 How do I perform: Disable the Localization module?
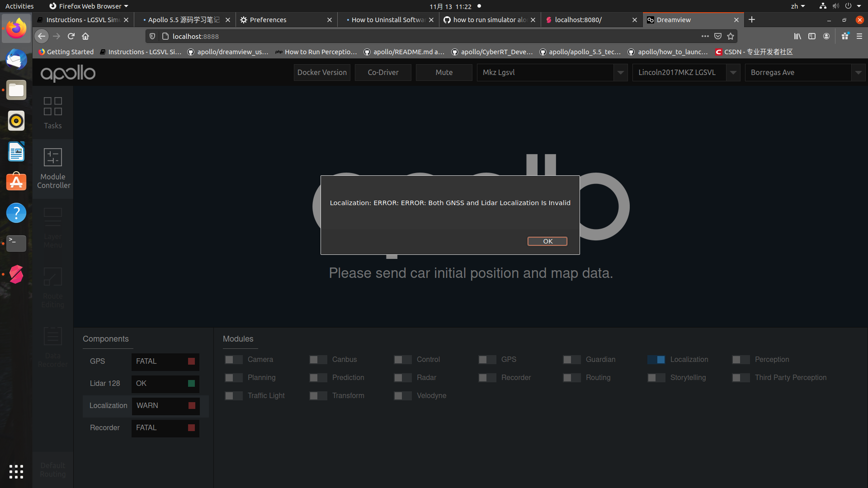[x=656, y=359]
